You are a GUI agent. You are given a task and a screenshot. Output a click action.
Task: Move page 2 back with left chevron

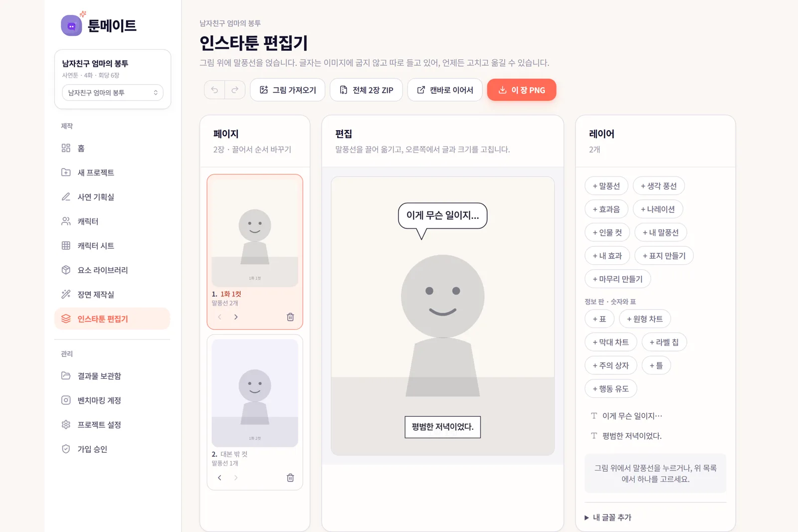pyautogui.click(x=219, y=478)
